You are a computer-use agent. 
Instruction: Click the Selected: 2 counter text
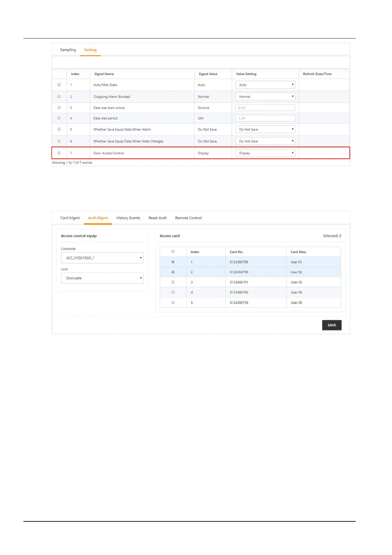click(332, 236)
